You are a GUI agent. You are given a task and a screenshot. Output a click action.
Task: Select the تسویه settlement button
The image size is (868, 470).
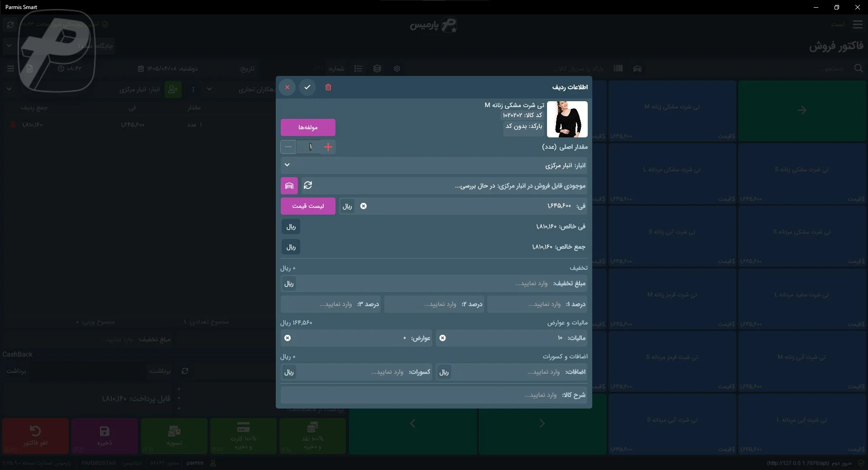tap(174, 436)
